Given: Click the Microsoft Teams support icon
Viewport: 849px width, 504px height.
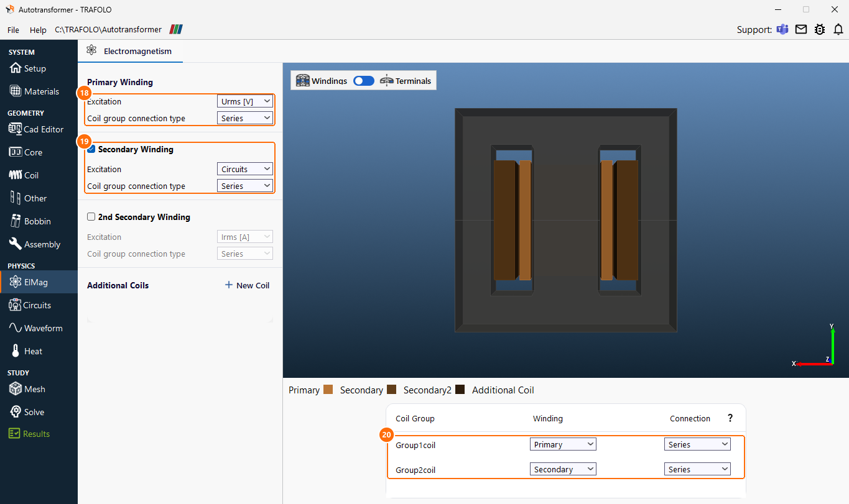Looking at the screenshot, I should (782, 29).
